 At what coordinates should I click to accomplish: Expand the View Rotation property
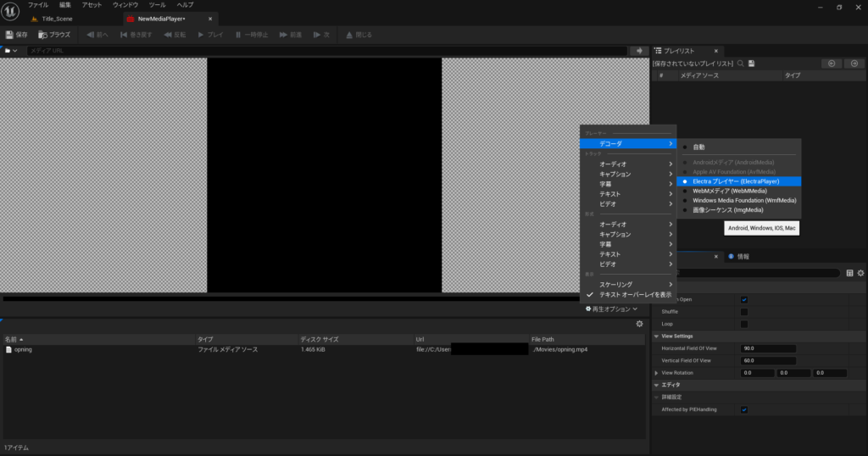tap(656, 373)
